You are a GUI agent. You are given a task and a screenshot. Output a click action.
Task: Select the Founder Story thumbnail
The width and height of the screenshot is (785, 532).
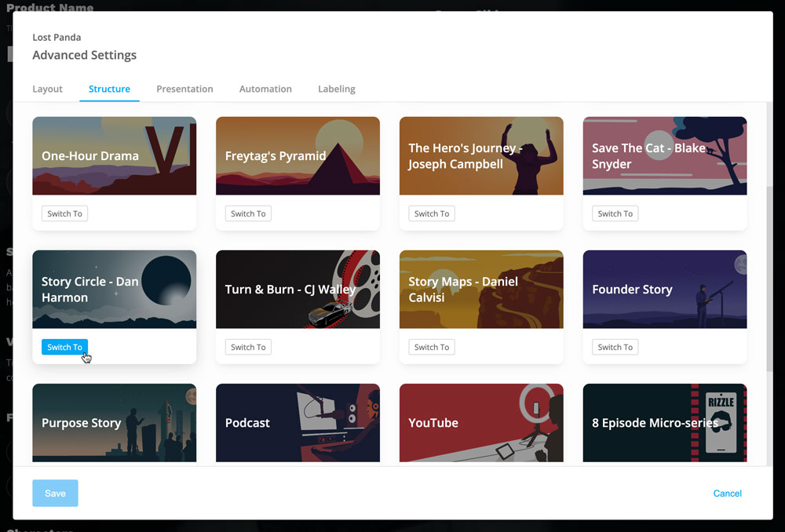point(665,290)
